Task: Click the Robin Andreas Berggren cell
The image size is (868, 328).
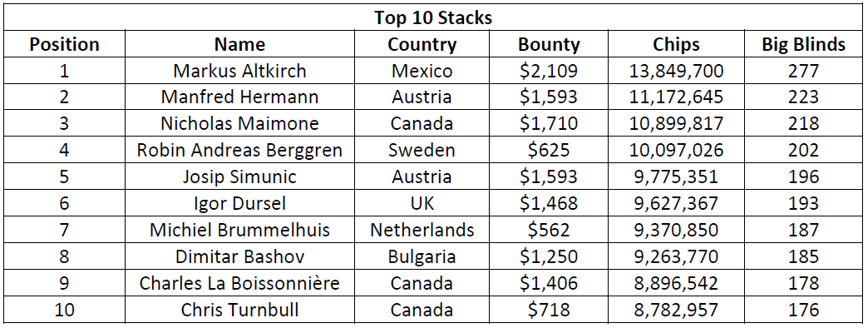Action: [239, 150]
